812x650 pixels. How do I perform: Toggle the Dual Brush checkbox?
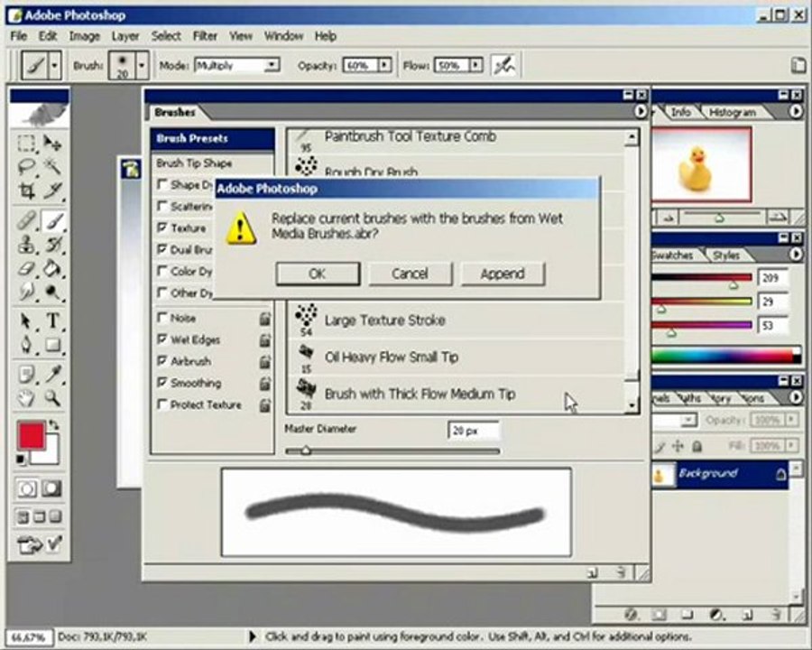pos(162,249)
